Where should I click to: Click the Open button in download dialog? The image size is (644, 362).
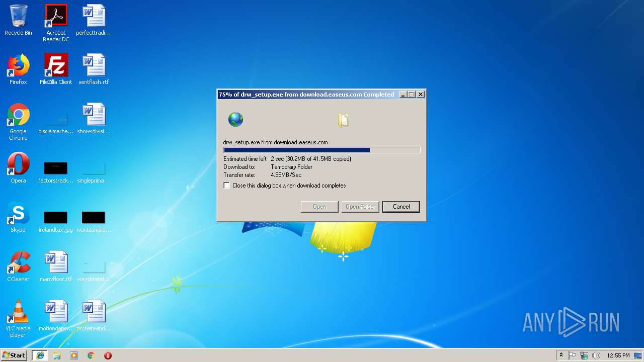(x=319, y=207)
